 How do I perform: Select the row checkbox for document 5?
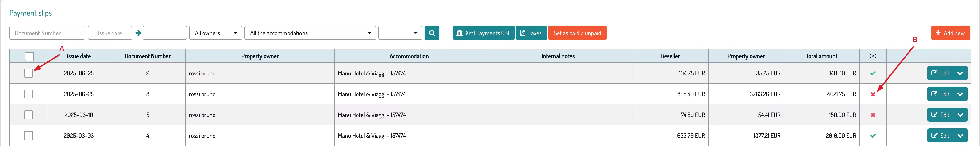(x=29, y=115)
